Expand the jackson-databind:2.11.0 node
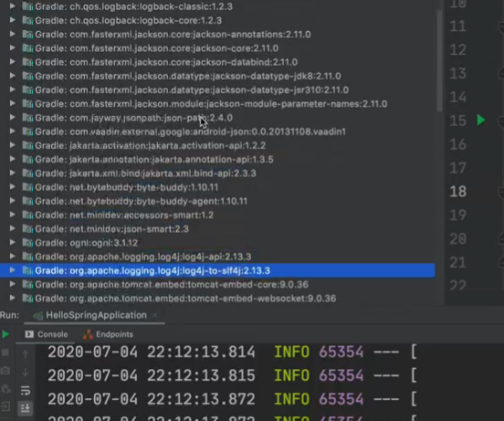The image size is (504, 421). tap(12, 61)
